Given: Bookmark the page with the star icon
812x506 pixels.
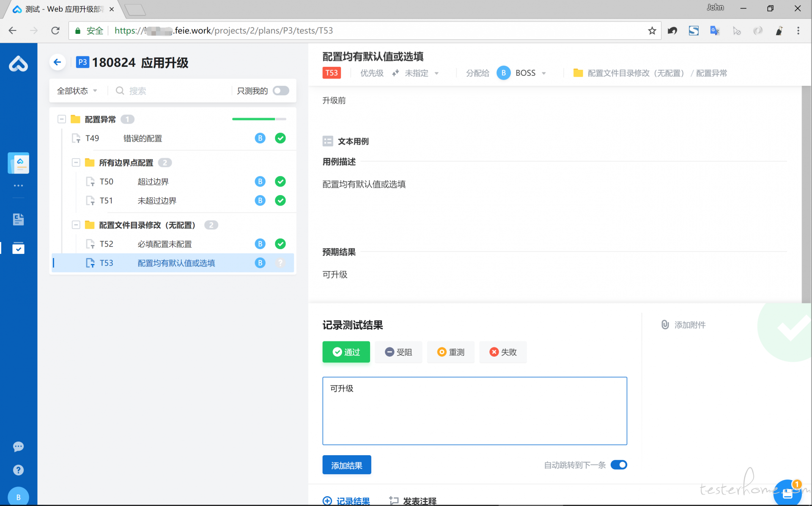Looking at the screenshot, I should 652,30.
